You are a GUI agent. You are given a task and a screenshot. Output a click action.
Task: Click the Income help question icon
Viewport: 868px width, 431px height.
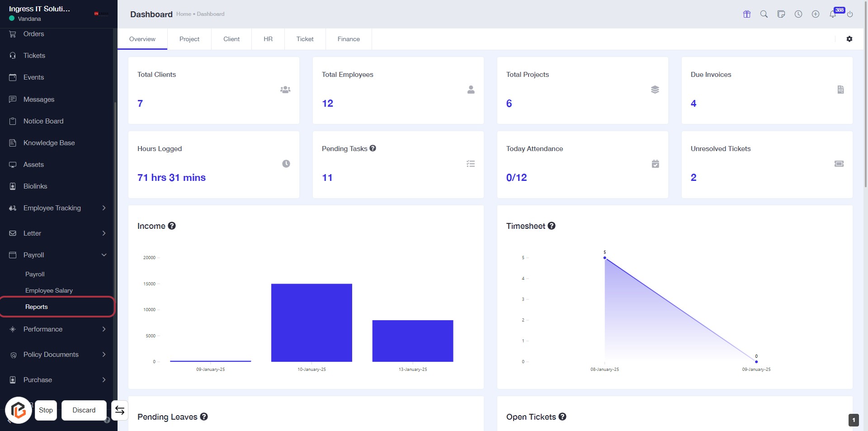(172, 226)
